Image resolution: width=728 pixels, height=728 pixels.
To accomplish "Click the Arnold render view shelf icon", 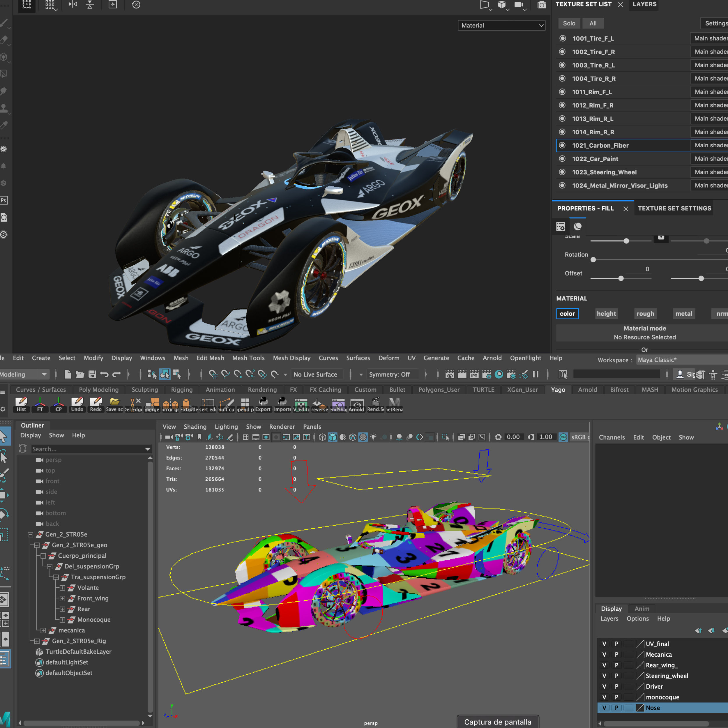I will (356, 404).
